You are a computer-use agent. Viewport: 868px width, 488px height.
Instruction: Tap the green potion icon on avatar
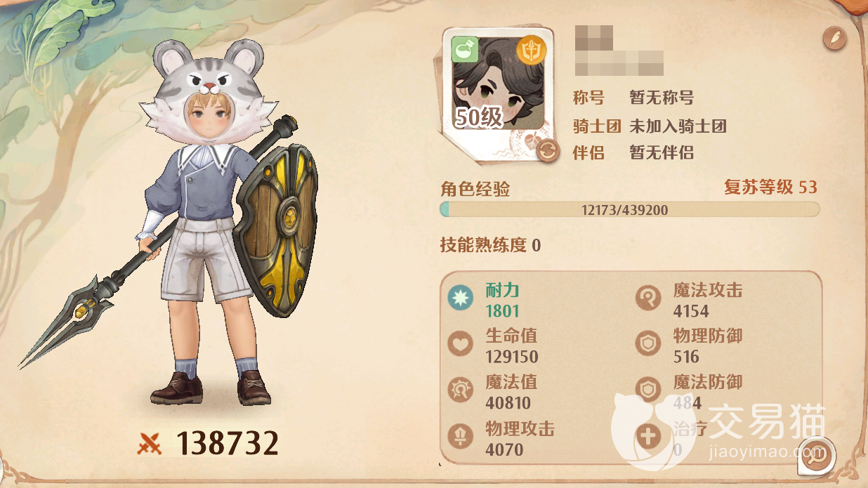[x=464, y=48]
